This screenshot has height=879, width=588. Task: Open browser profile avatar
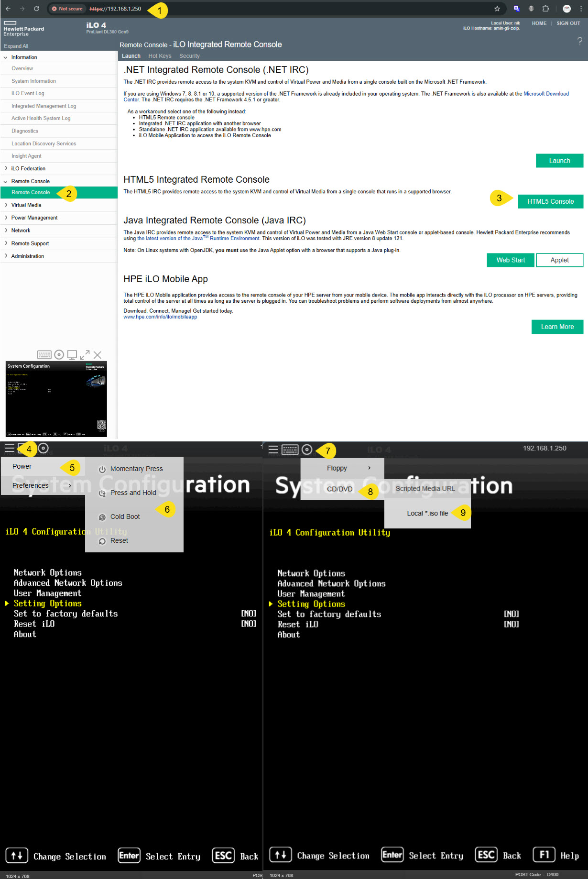567,9
